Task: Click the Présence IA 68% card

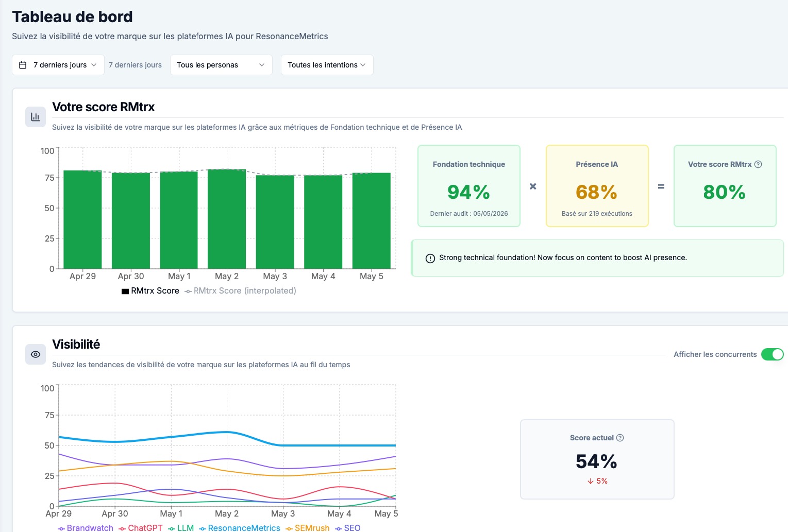Action: click(597, 186)
